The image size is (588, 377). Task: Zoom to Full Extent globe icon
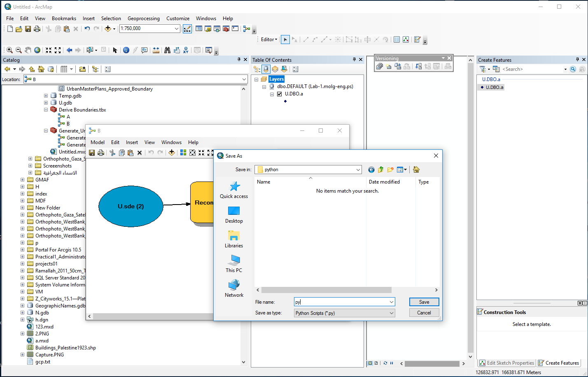point(37,50)
